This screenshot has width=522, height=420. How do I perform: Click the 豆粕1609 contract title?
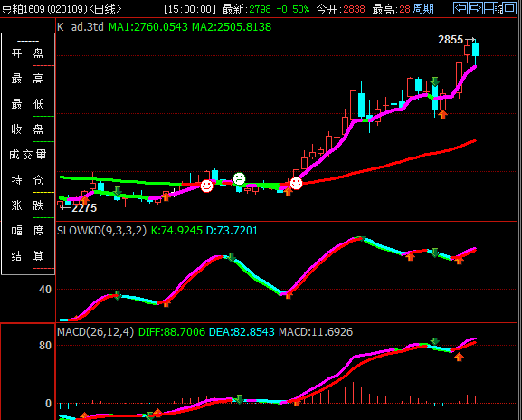point(23,9)
